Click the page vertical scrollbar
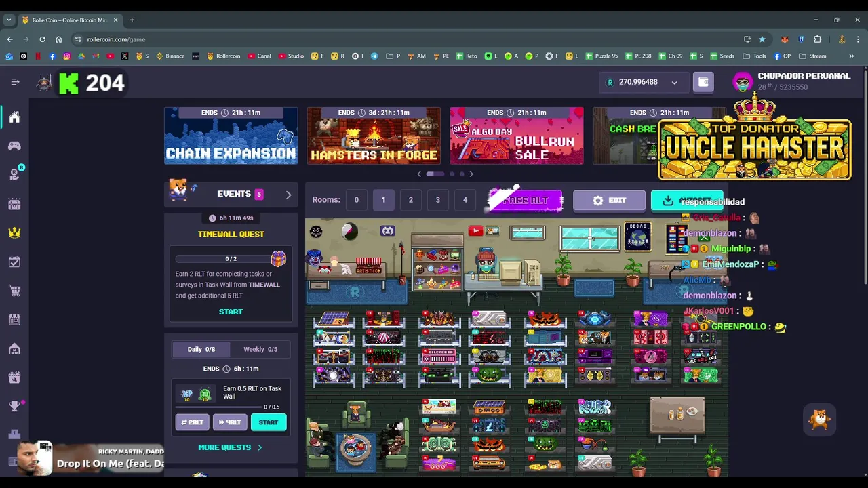Viewport: 868px width, 488px height. [x=865, y=176]
